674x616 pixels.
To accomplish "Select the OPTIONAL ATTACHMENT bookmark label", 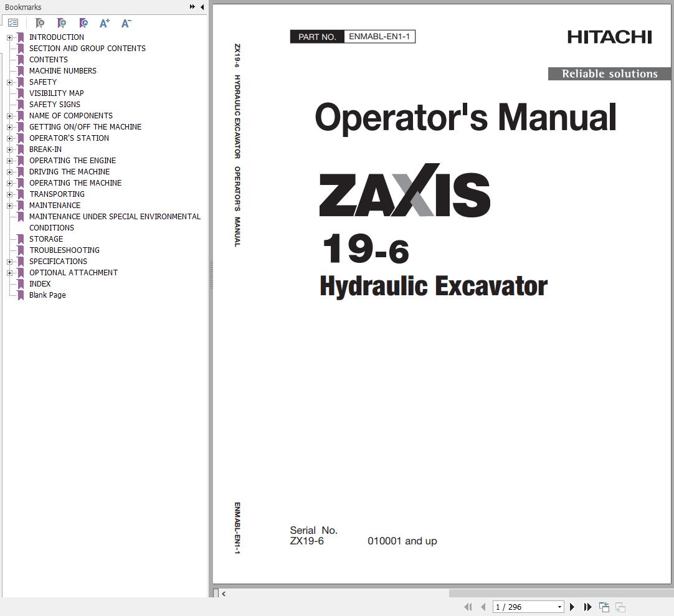I will coord(74,273).
